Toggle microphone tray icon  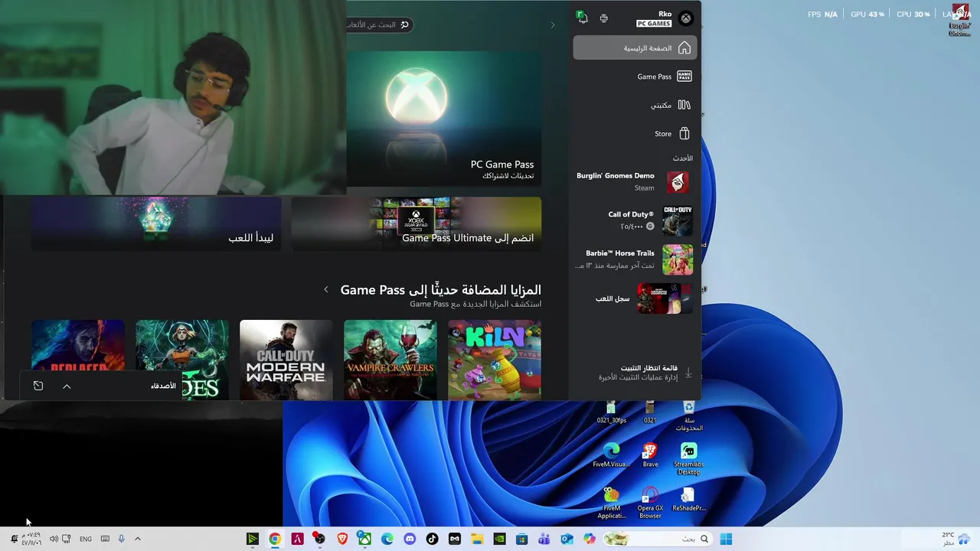tap(121, 539)
